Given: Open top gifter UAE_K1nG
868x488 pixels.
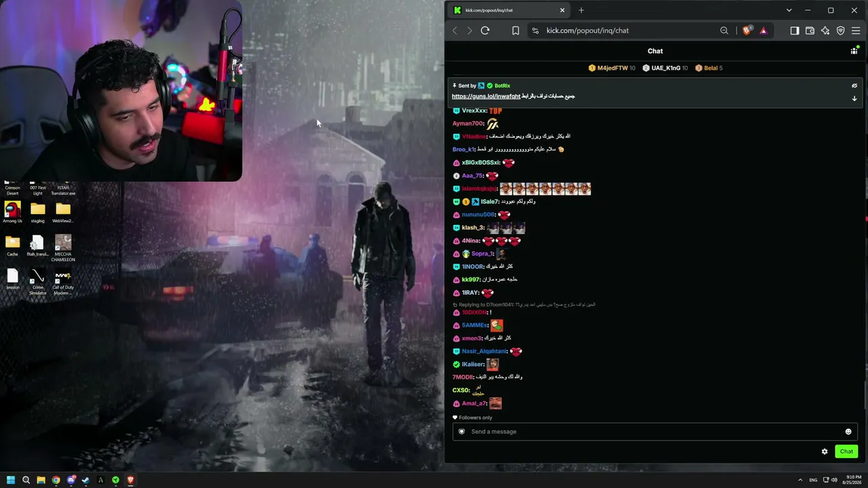Looking at the screenshot, I should click(665, 68).
